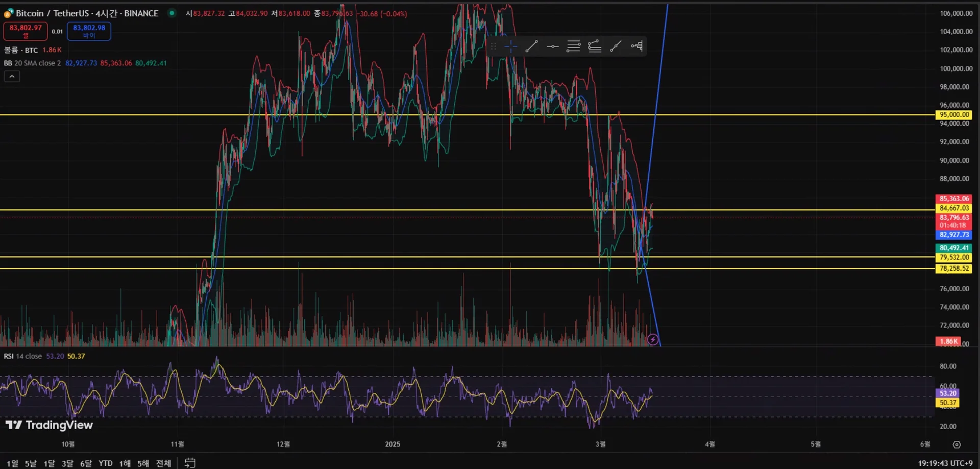Click the 82,927.73 blue BB basis label
The image size is (980, 469).
coord(954,235)
